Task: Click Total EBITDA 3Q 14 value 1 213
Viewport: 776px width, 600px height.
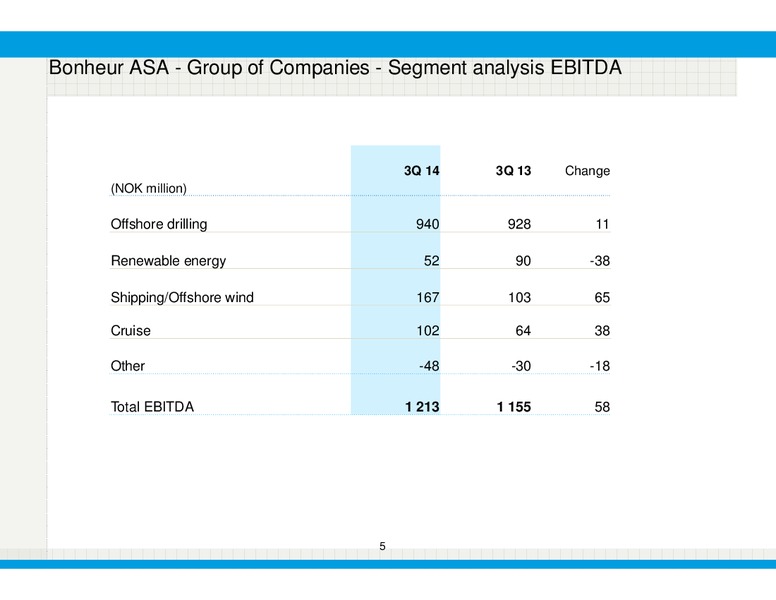Action: [x=422, y=407]
